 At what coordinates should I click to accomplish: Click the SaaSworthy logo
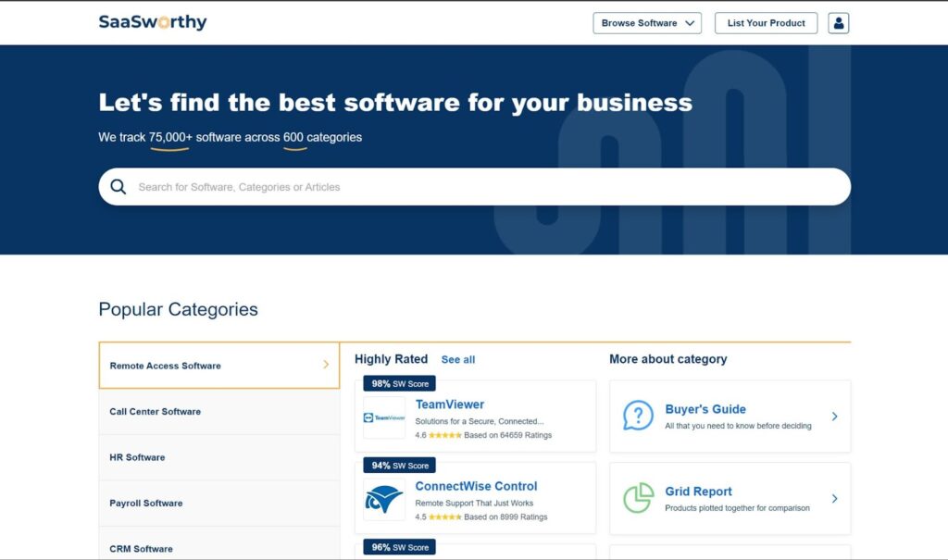point(153,22)
